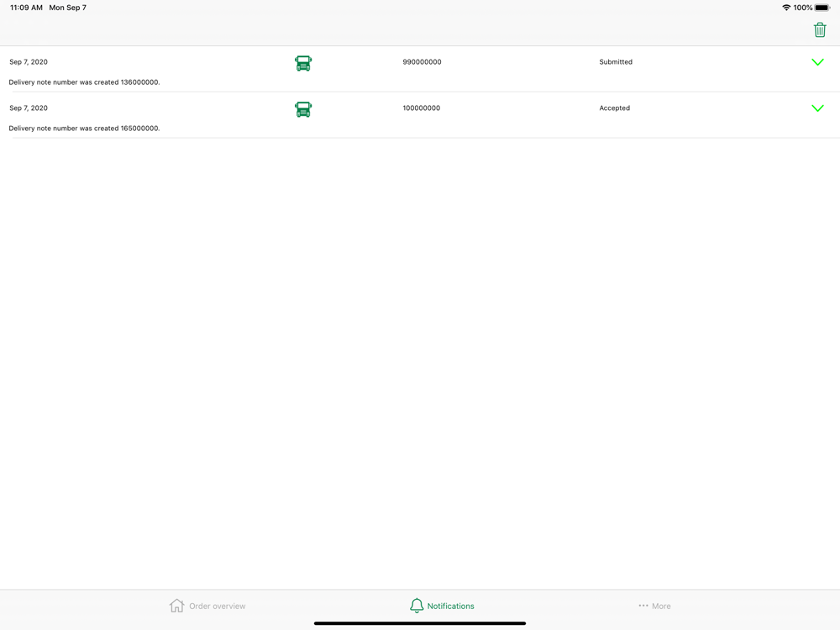This screenshot has height=630, width=840.
Task: Tap the Wi-Fi status icon
Action: (x=786, y=8)
